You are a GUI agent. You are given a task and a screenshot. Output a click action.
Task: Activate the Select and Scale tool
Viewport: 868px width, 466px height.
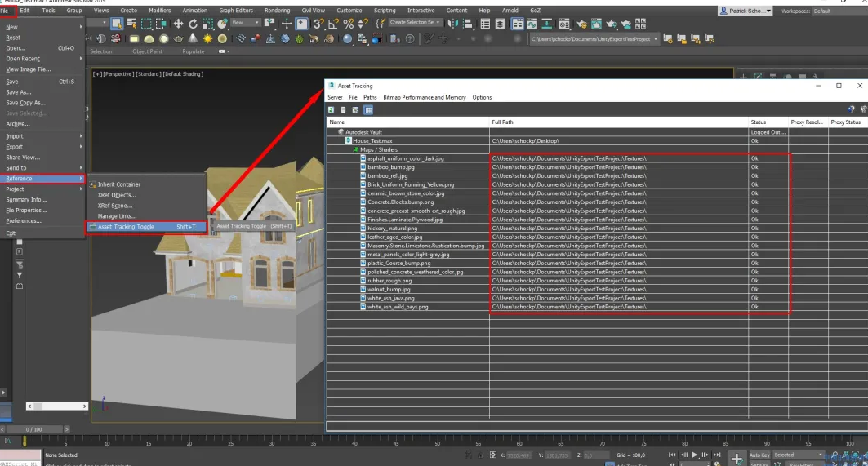(x=207, y=23)
